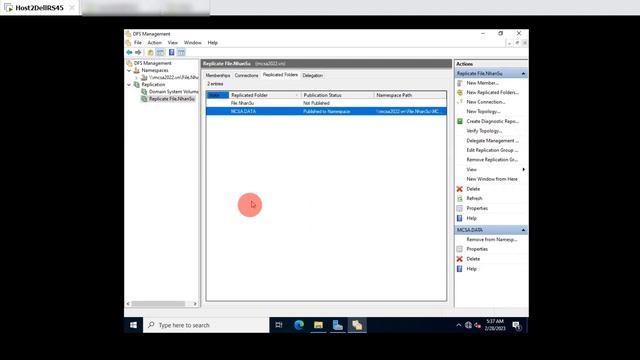640x360 pixels.
Task: Click the Forward arrow in the toolbar
Action: click(x=138, y=53)
